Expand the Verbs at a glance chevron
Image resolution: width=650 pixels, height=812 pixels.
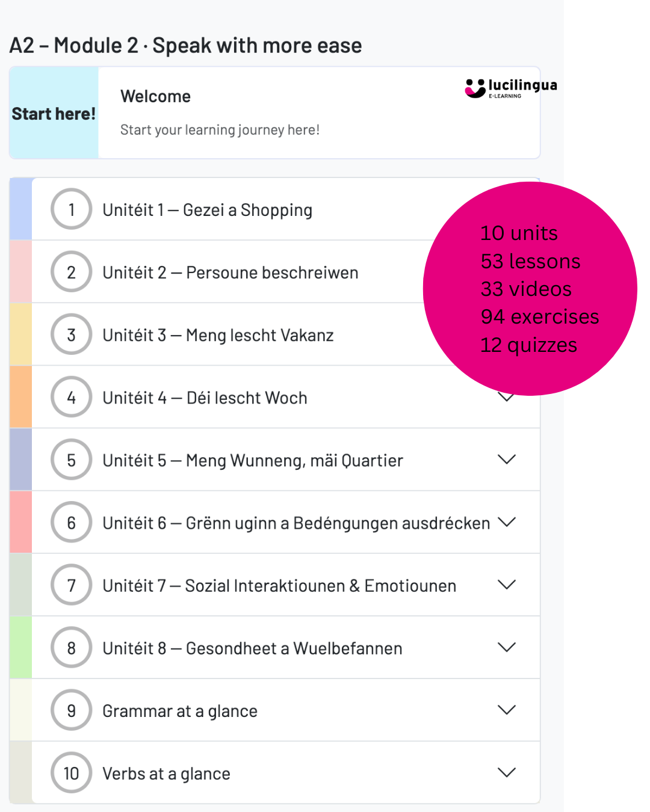[507, 773]
